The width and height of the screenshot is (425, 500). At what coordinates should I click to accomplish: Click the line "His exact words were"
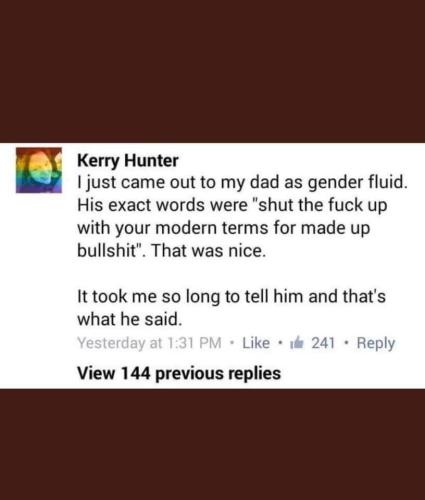click(x=232, y=205)
